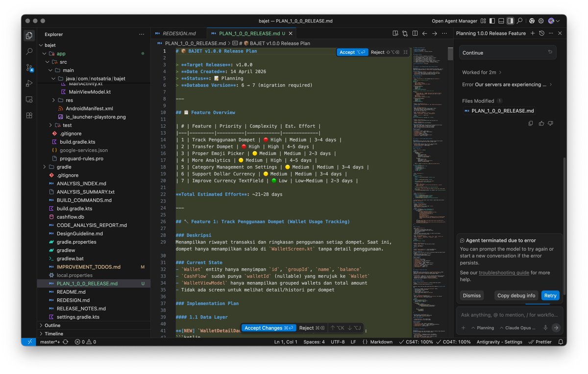Open editor toolbar more actions menu
Screen dimensions: 588x374
coord(444,33)
